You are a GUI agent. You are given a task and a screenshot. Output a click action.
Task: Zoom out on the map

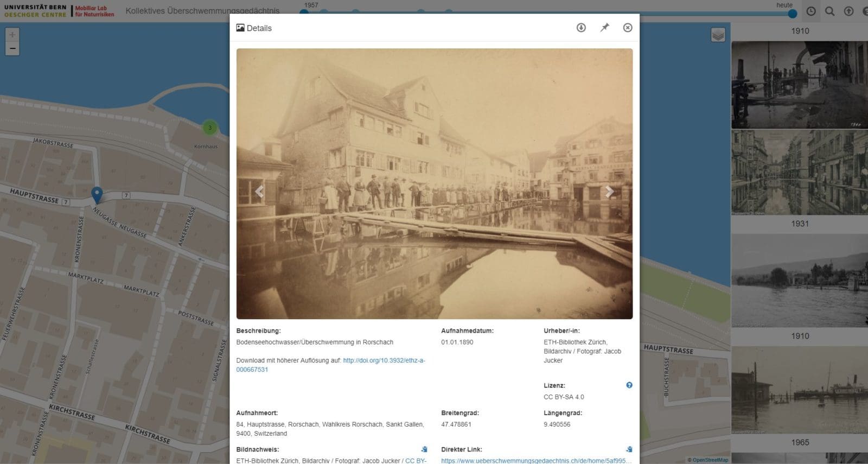[12, 49]
